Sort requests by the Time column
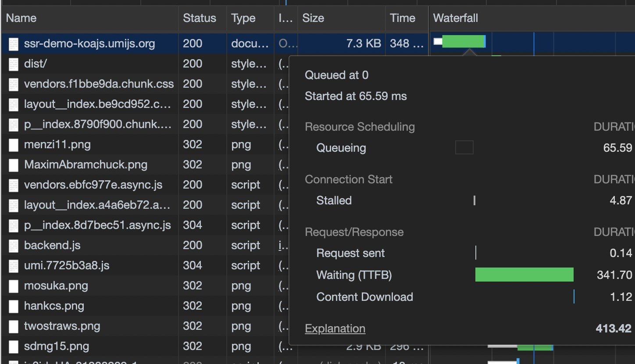 point(402,18)
